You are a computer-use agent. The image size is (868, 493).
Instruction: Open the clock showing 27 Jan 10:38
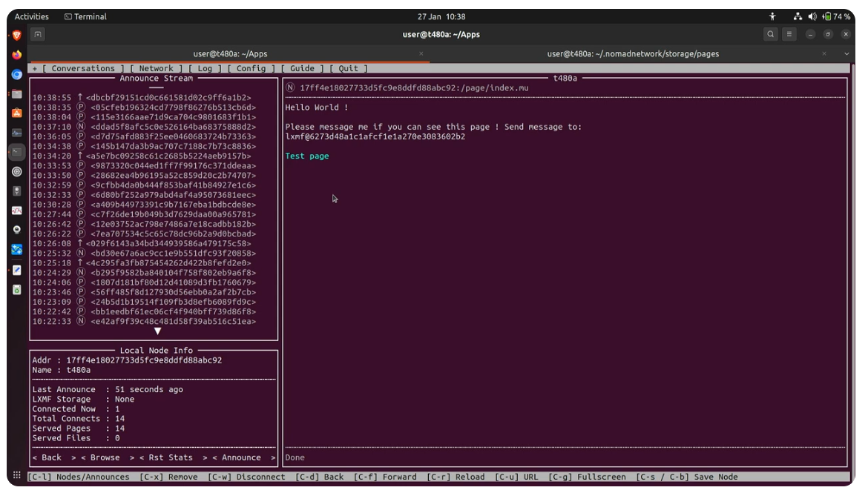[x=441, y=16]
